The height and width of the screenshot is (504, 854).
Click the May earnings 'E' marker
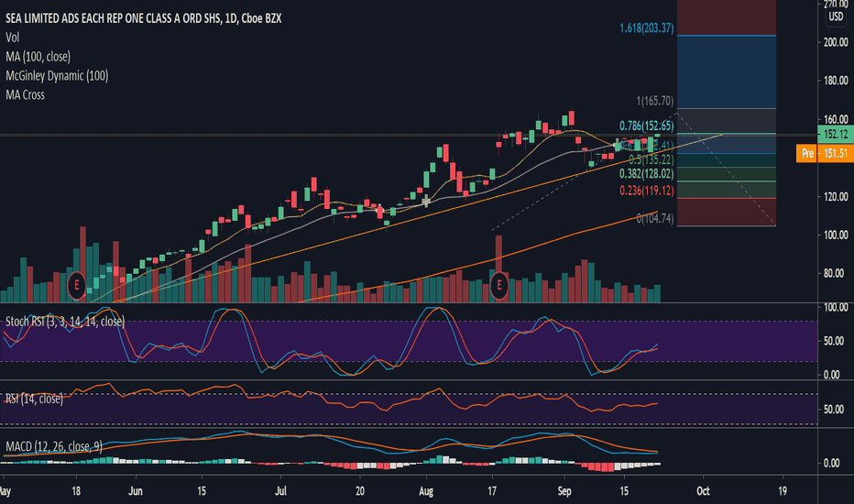(76, 285)
